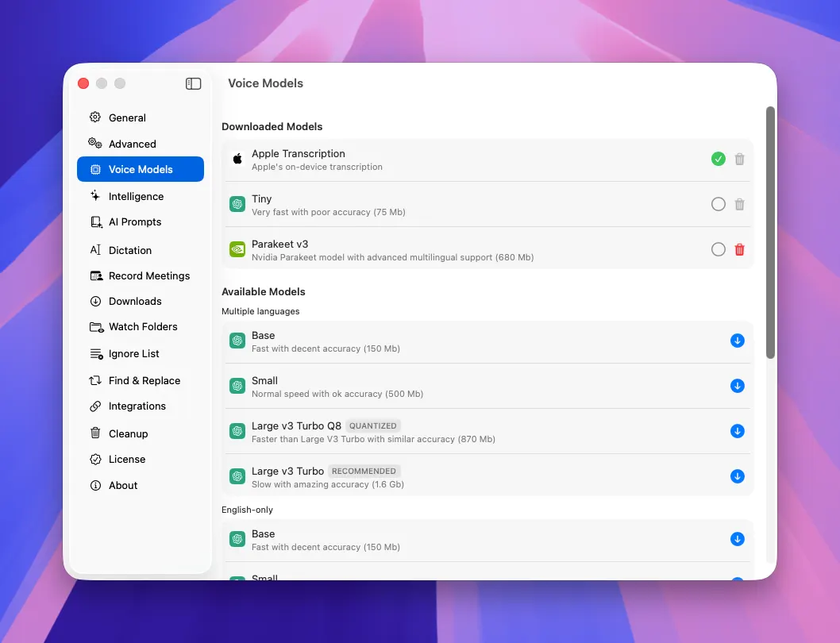The width and height of the screenshot is (840, 643).
Task: Open the Advanced settings pane
Action: pos(141,144)
